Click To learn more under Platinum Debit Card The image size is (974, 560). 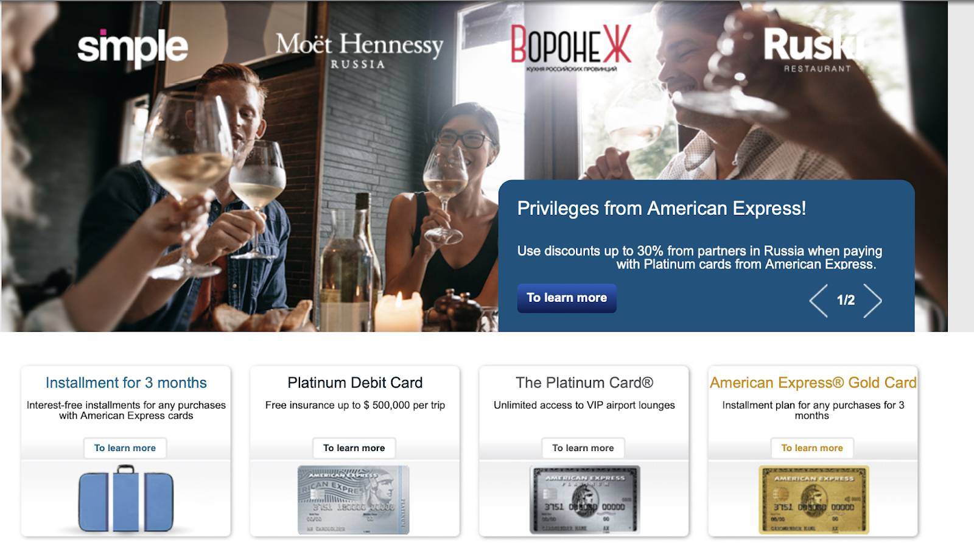pyautogui.click(x=354, y=448)
